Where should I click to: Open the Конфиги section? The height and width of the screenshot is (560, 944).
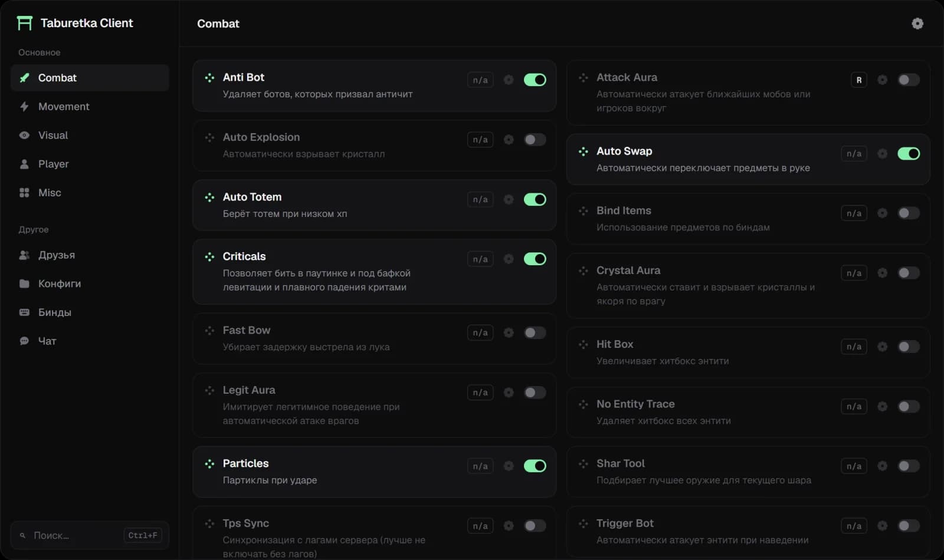pos(90,284)
